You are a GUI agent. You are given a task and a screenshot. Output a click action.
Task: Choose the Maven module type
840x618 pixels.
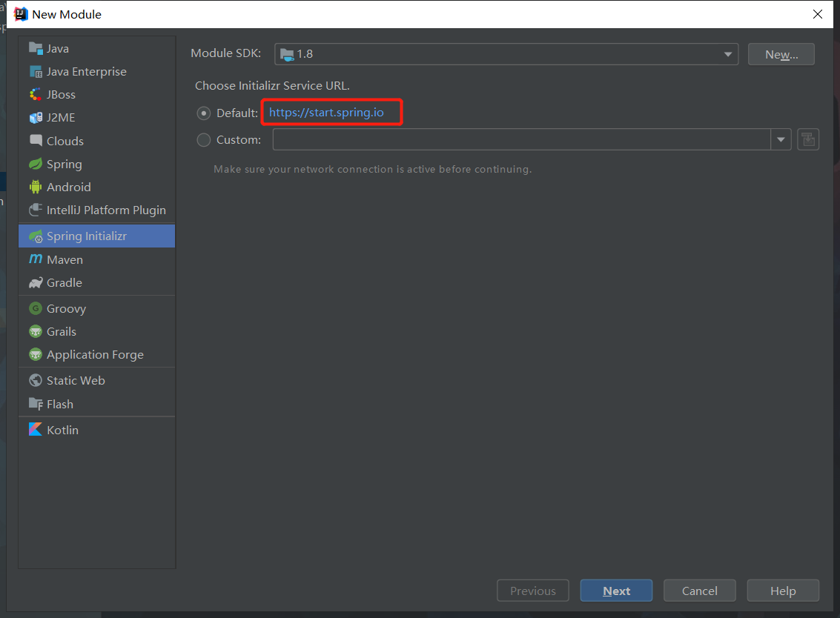pyautogui.click(x=96, y=259)
